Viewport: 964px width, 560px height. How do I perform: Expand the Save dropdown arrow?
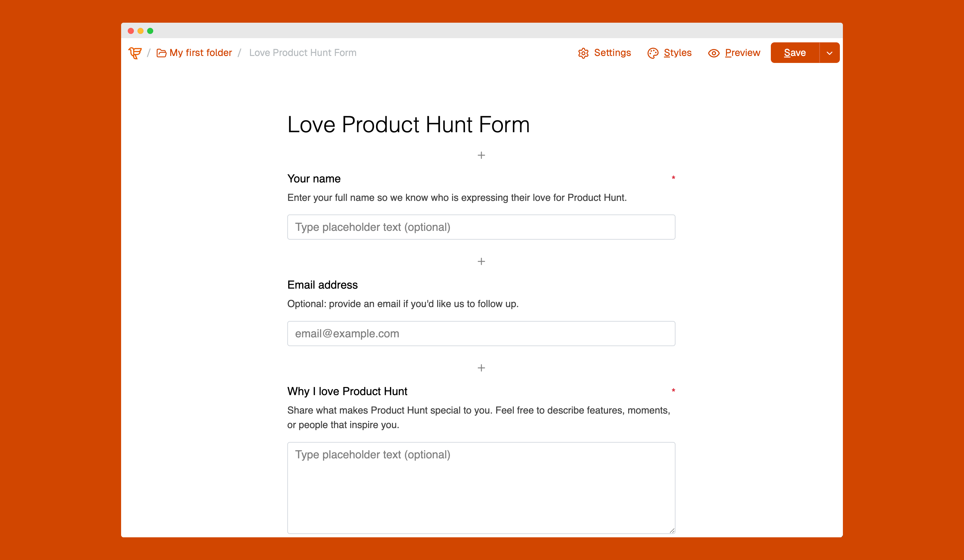point(829,53)
